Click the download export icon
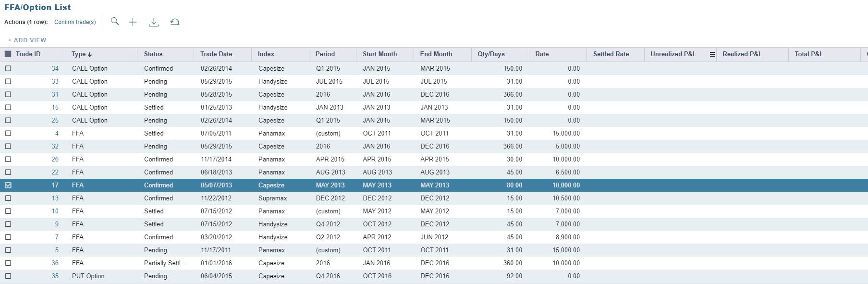868x284 pixels. tap(154, 22)
